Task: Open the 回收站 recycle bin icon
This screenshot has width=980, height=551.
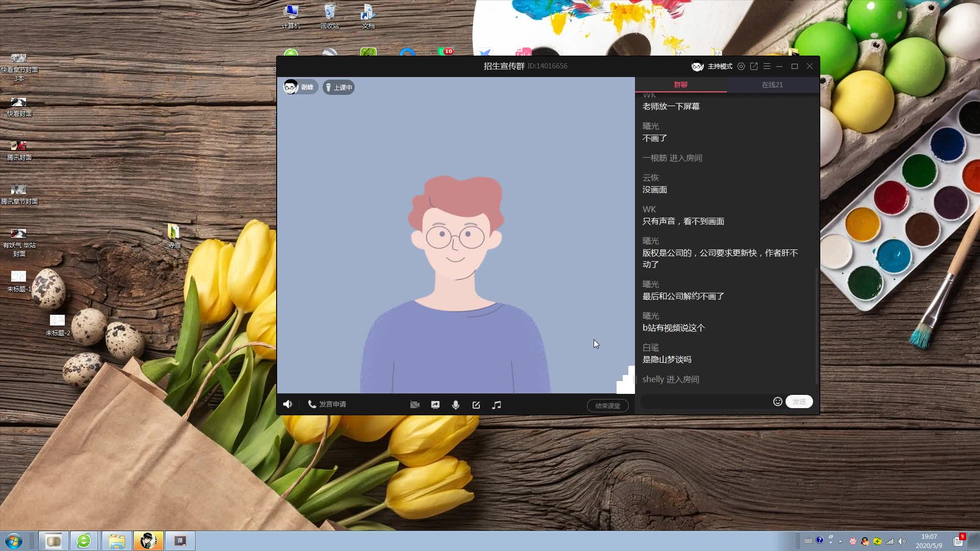Action: click(330, 16)
